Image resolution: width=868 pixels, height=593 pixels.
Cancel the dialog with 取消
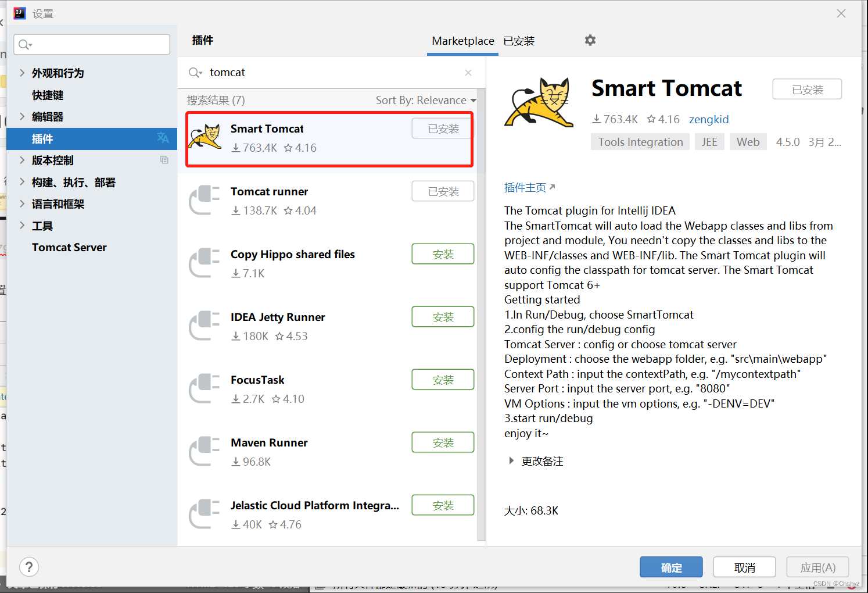744,567
